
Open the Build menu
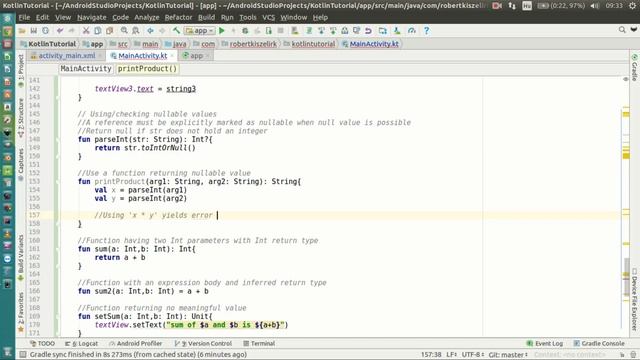[206, 18]
